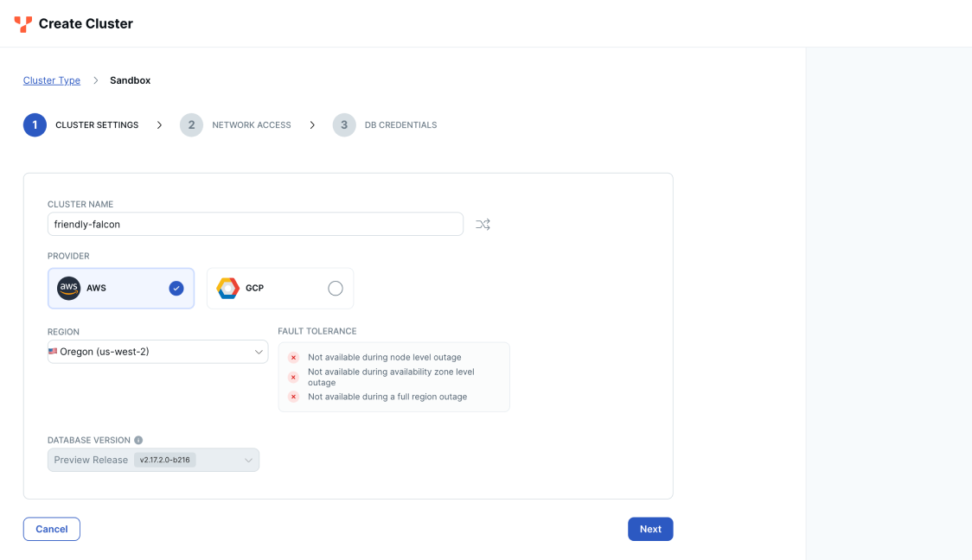Click the PROVIDER label
Image resolution: width=972 pixels, height=560 pixels.
[x=68, y=256]
